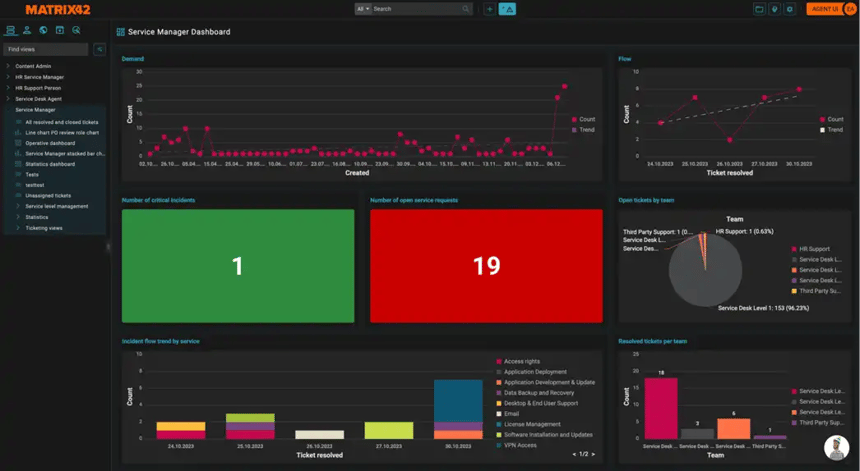Click the settings gear icon in top bar

point(789,9)
